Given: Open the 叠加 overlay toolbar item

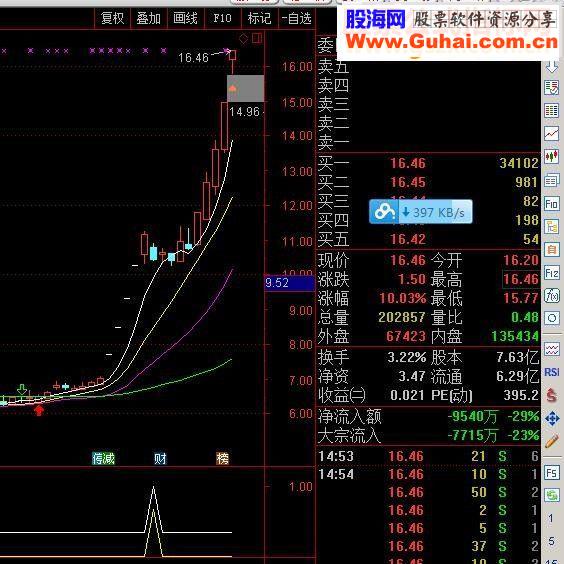Looking at the screenshot, I should click(x=149, y=18).
